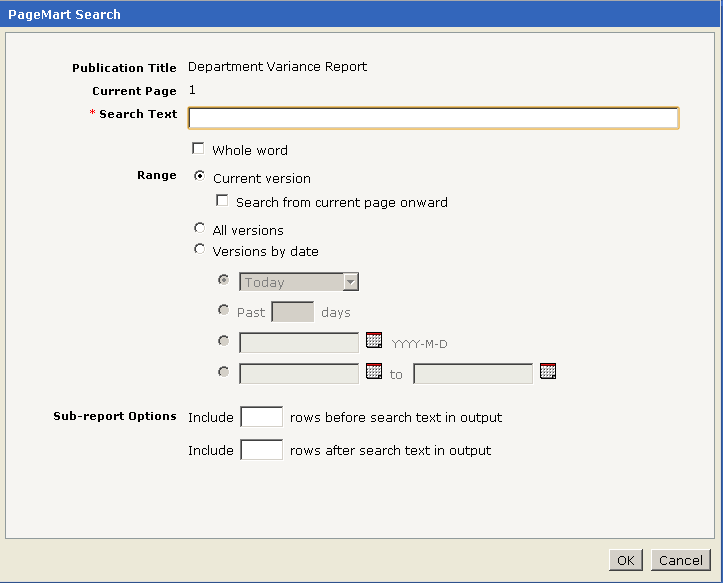723x583 pixels.
Task: Click the Department Variance Report title text
Action: pos(278,67)
